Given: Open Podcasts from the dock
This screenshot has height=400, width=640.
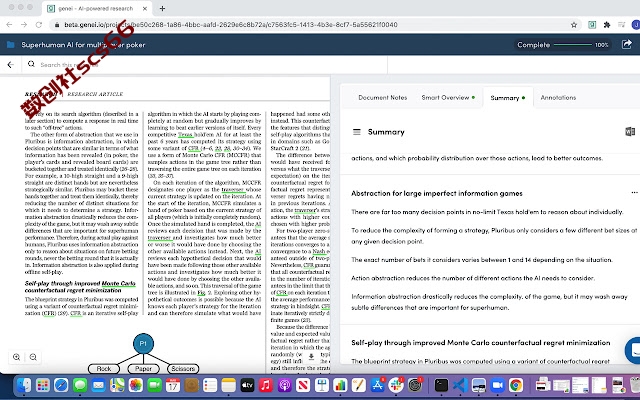Looking at the screenshot, I should 284,385.
